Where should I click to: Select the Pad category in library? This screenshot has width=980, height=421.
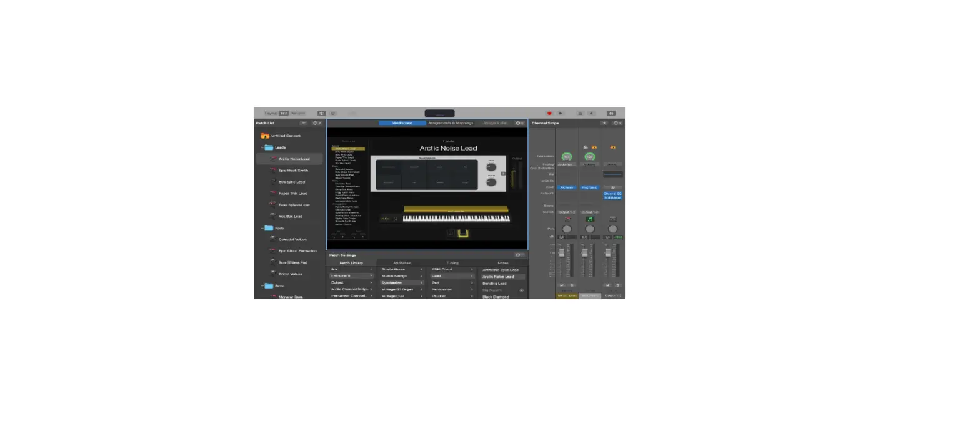(452, 283)
